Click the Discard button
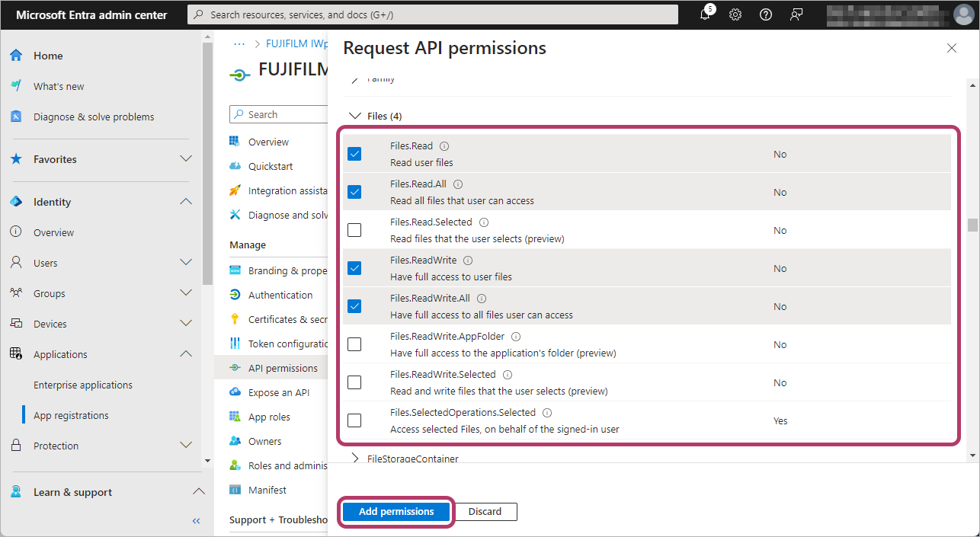980x537 pixels. point(485,512)
